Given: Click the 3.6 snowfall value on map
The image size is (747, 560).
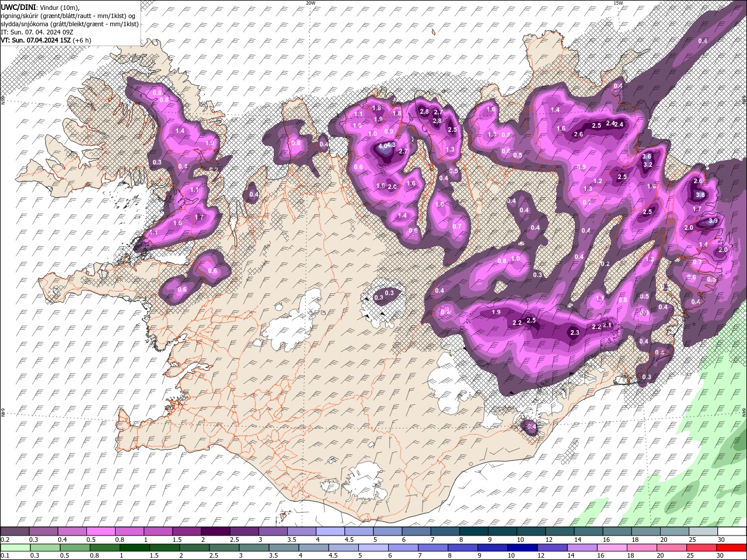Looking at the screenshot, I should (647, 156).
